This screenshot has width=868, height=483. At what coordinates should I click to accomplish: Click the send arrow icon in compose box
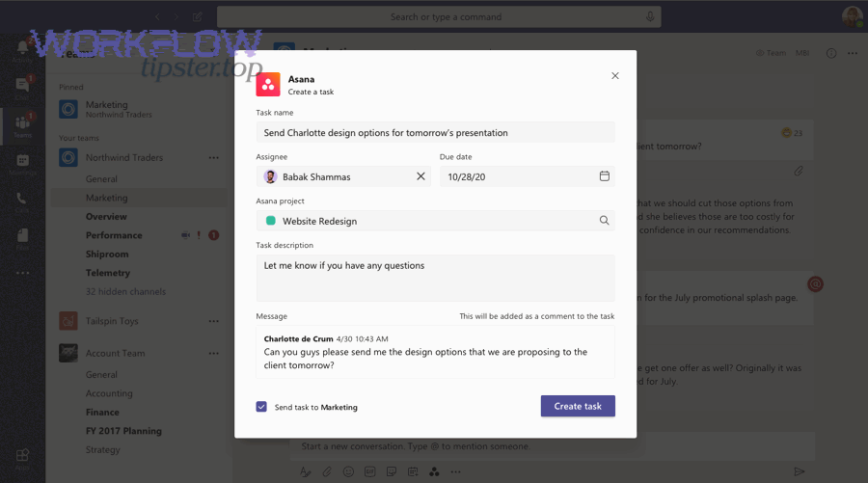[x=799, y=471]
